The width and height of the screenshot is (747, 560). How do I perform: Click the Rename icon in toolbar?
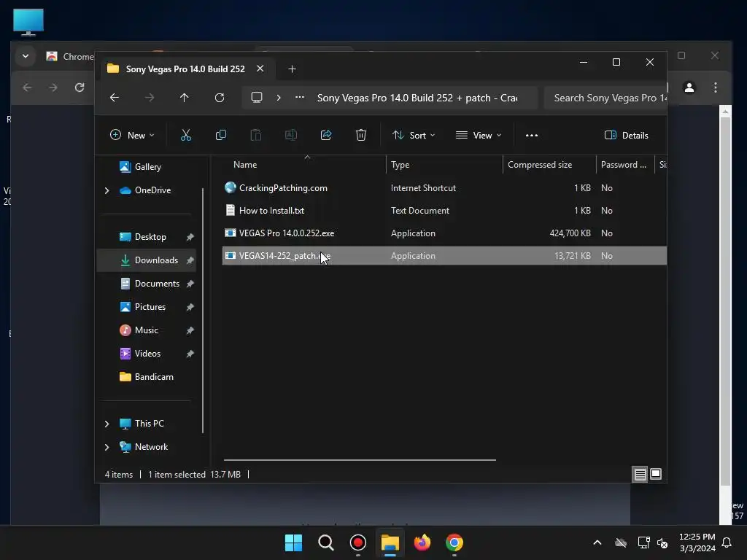pos(290,135)
